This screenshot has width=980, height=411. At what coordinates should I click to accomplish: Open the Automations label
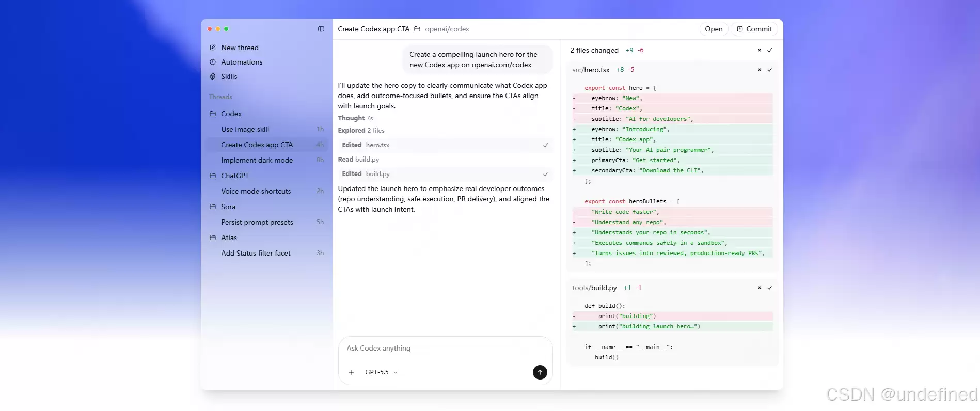(x=242, y=62)
